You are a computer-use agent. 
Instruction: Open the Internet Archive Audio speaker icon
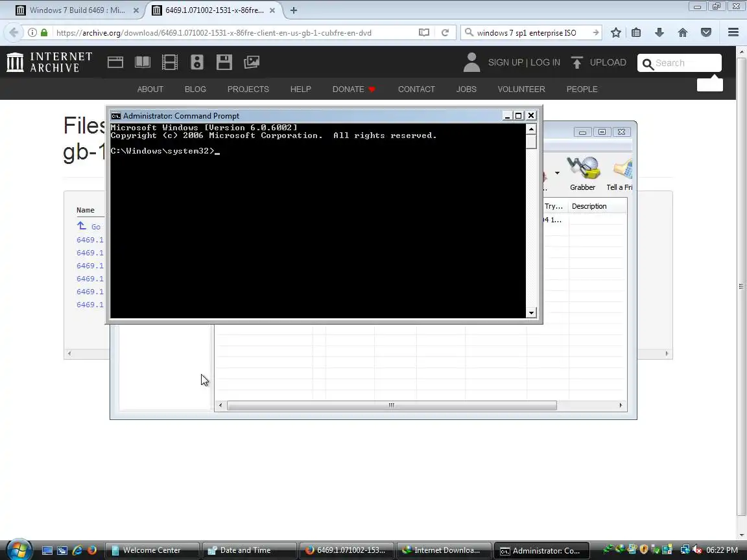pyautogui.click(x=196, y=62)
